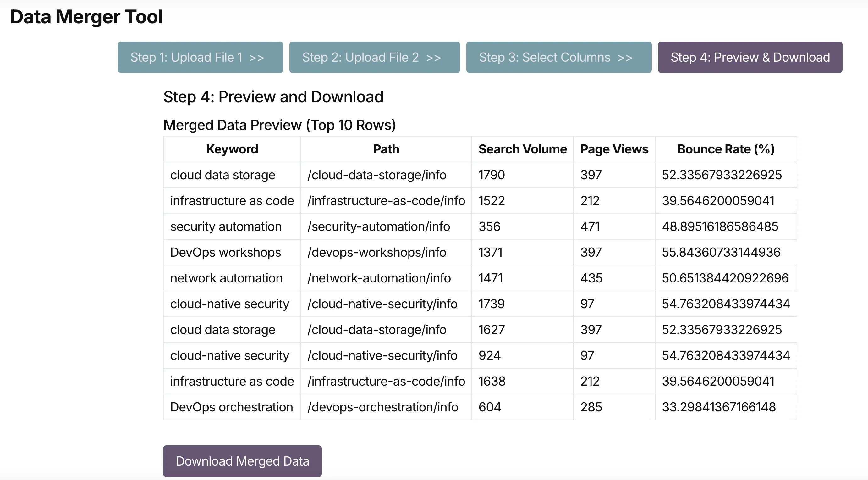Select the page views cell 285
The height and width of the screenshot is (480, 868).
[614, 407]
